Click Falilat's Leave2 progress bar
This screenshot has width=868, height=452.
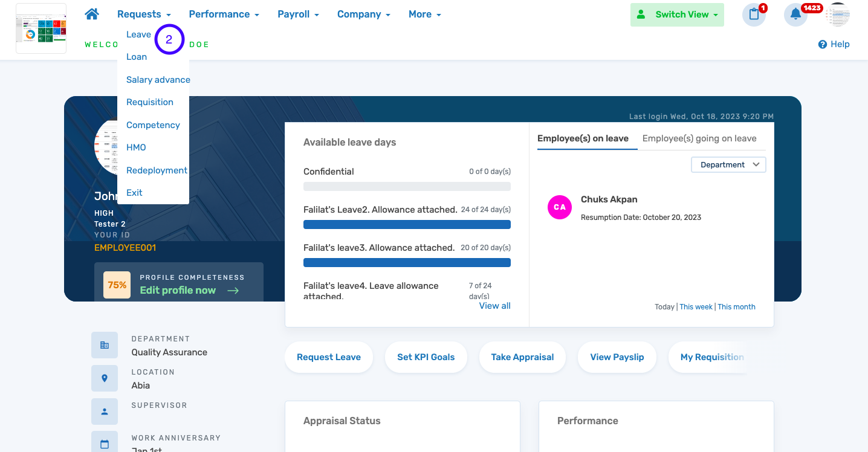407,225
